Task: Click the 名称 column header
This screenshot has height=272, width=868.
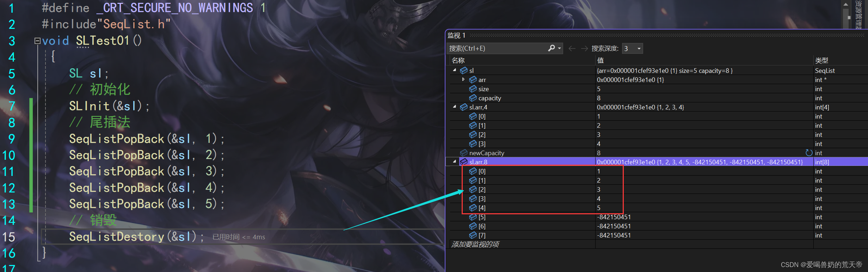Action: click(x=458, y=60)
